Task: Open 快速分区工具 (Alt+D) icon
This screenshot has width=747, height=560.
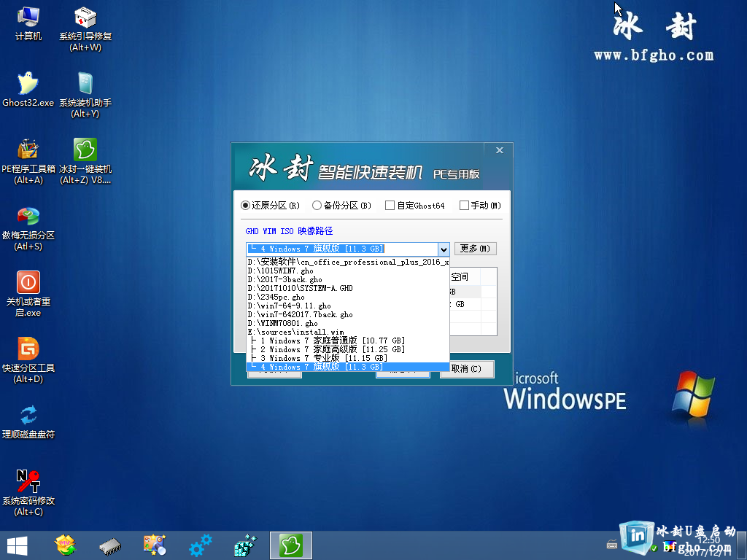Action: [x=28, y=360]
